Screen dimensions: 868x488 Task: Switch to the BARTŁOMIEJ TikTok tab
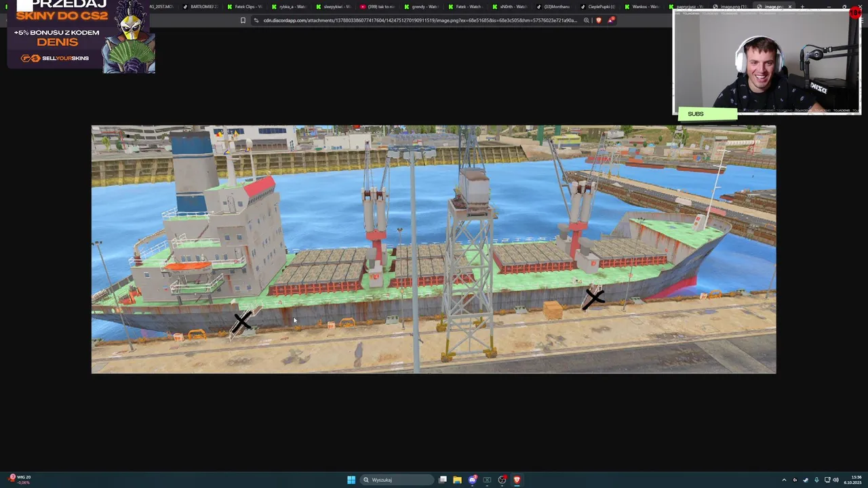coord(200,7)
